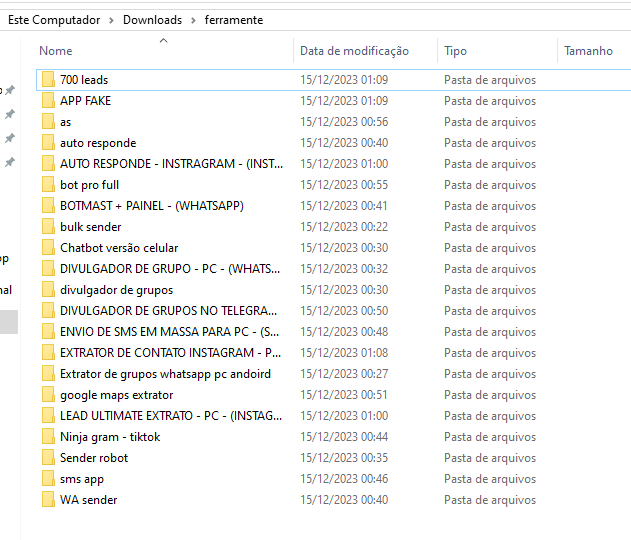The width and height of the screenshot is (631, 540).
Task: Click the date 15/12/2023 01:08
Action: click(344, 352)
